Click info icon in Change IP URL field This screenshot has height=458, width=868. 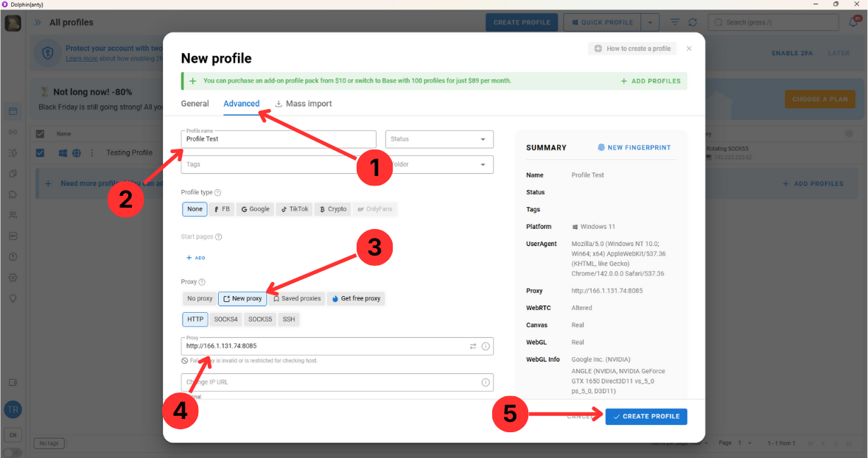(486, 382)
